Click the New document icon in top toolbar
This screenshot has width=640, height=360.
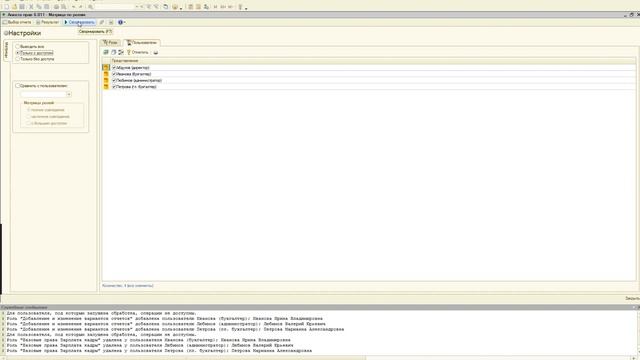pos(7,7)
